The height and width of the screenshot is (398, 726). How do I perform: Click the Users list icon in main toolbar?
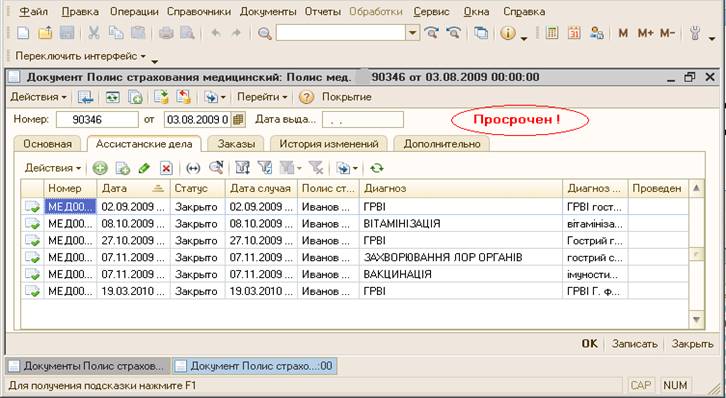coord(597,33)
